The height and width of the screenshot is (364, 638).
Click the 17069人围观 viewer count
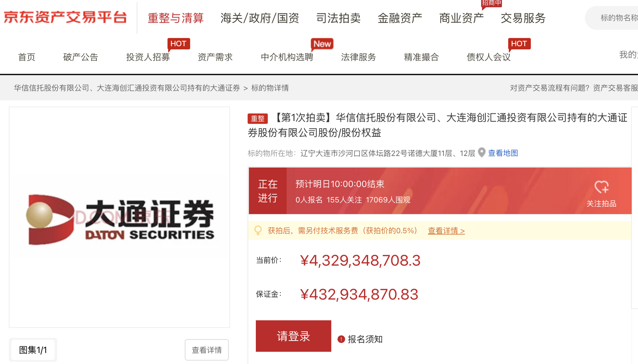point(388,200)
